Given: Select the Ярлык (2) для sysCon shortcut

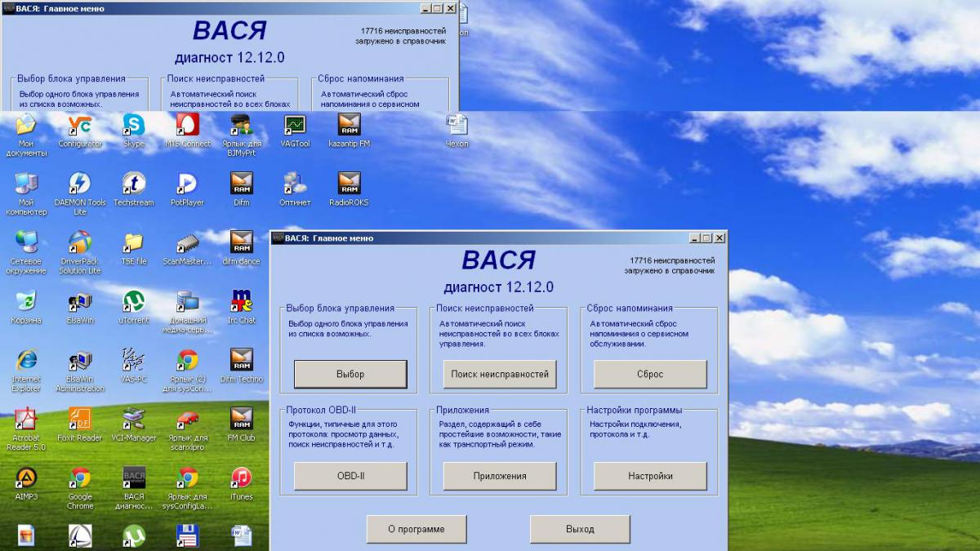Looking at the screenshot, I should pyautogui.click(x=188, y=370).
